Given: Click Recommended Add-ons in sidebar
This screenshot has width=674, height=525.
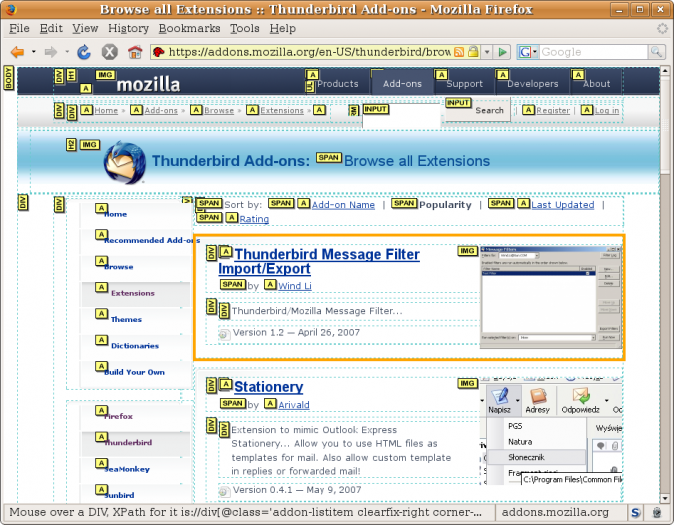Looking at the screenshot, I should click(152, 240).
